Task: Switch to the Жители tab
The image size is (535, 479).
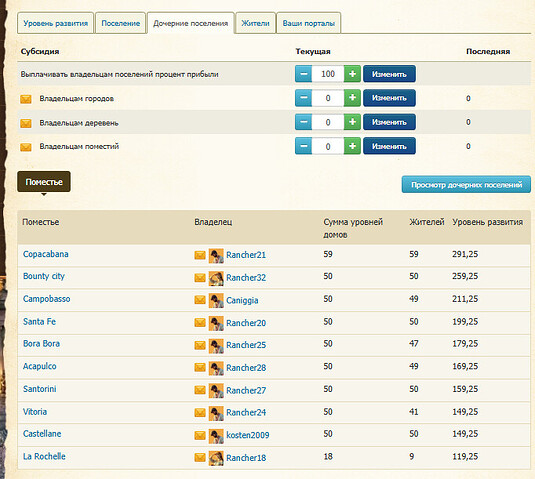Action: [255, 23]
